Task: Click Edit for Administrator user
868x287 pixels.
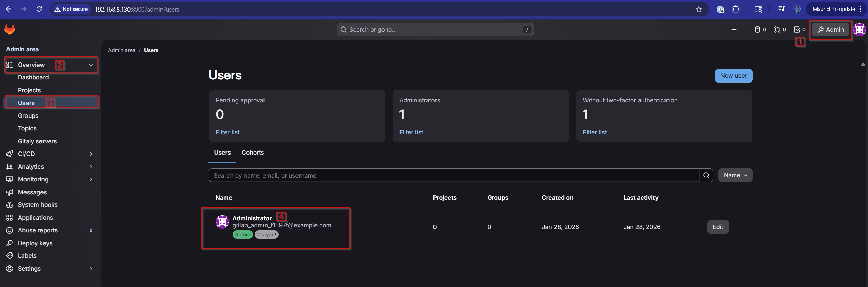Action: tap(718, 227)
